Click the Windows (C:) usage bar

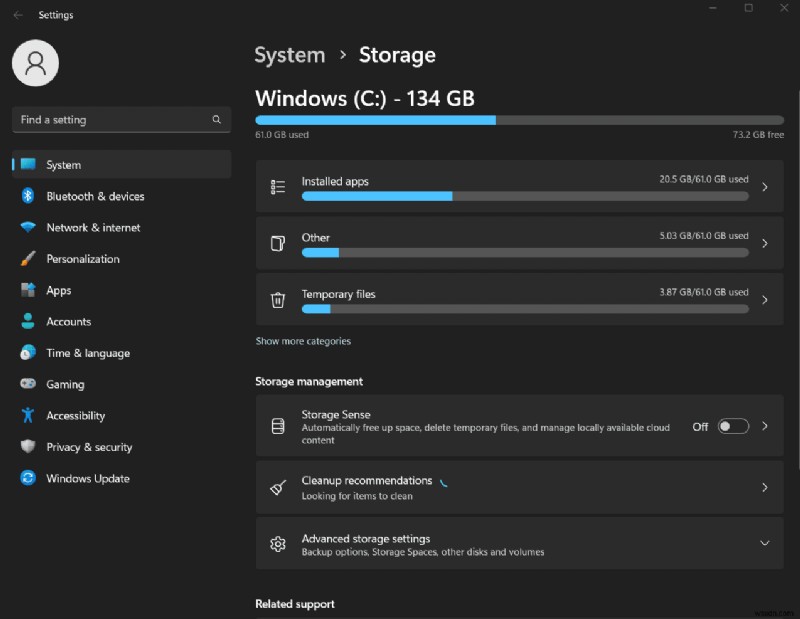(x=519, y=120)
